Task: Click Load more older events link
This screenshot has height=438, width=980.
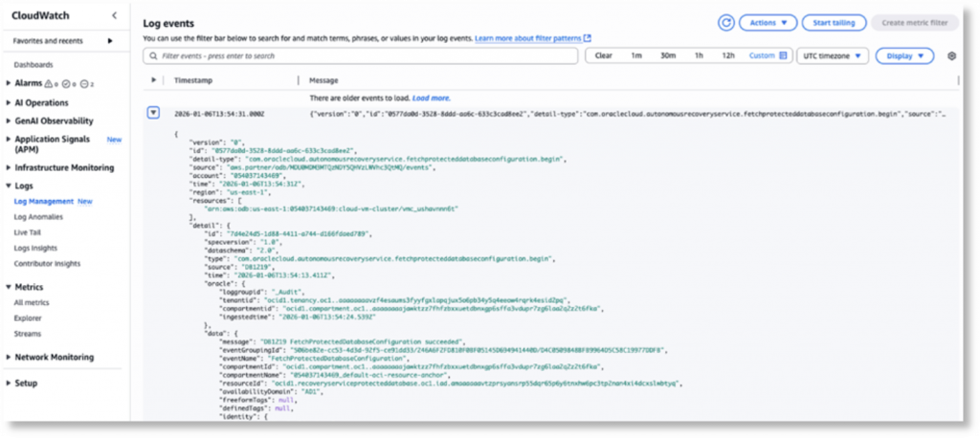Action: click(432, 99)
